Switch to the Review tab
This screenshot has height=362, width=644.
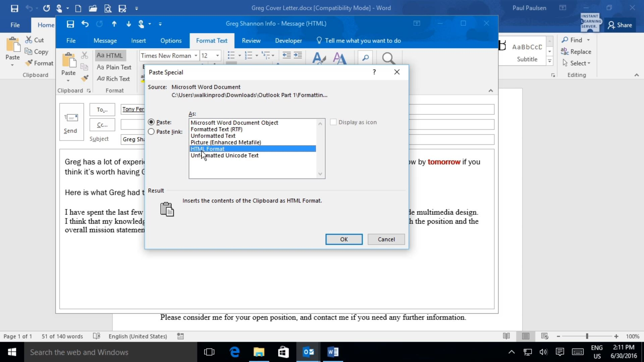(x=251, y=41)
